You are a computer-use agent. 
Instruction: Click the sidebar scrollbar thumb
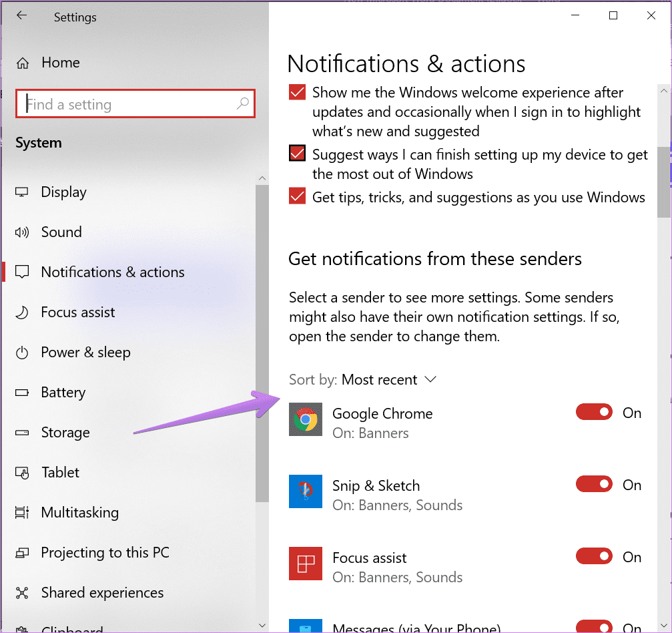coord(262,343)
